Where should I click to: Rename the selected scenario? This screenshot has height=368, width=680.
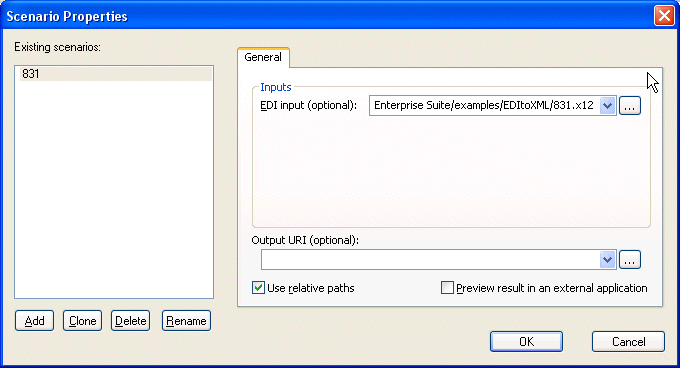coord(186,321)
